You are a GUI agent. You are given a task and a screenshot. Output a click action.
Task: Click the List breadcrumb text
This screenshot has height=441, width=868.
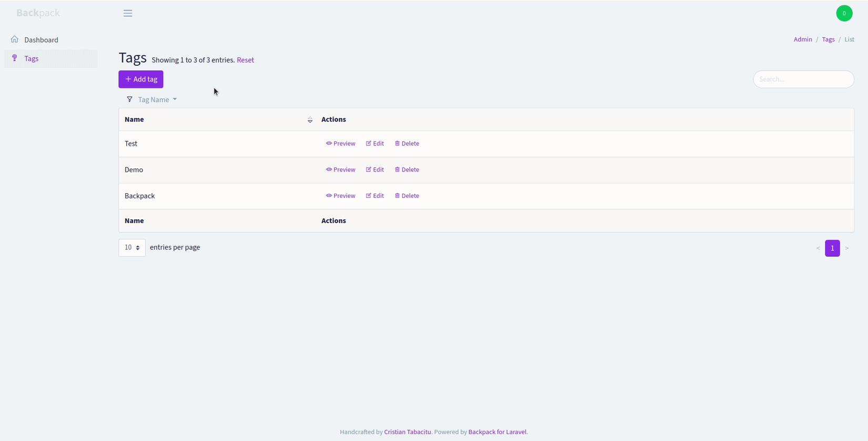click(849, 39)
